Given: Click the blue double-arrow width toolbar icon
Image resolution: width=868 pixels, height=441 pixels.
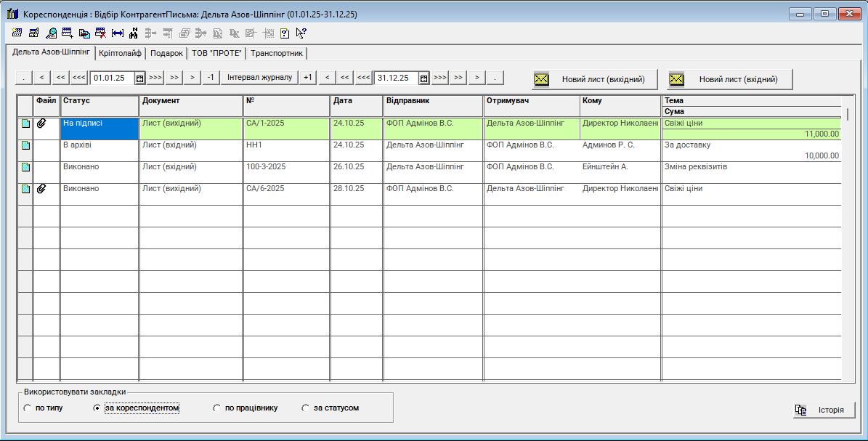Looking at the screenshot, I should [117, 33].
